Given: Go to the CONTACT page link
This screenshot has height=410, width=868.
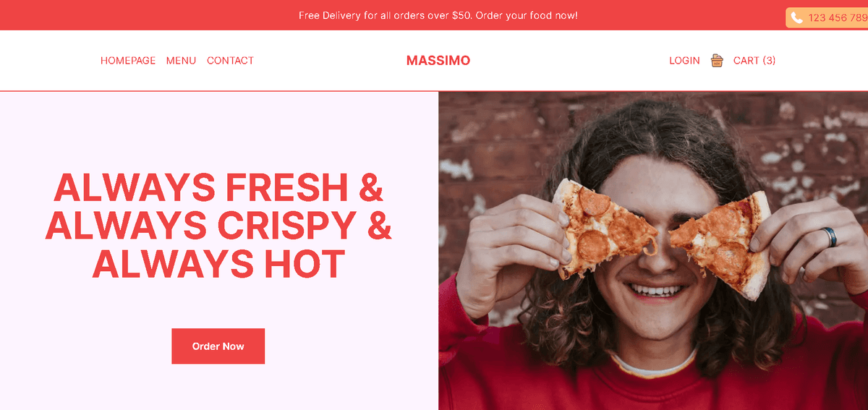Looking at the screenshot, I should point(230,61).
